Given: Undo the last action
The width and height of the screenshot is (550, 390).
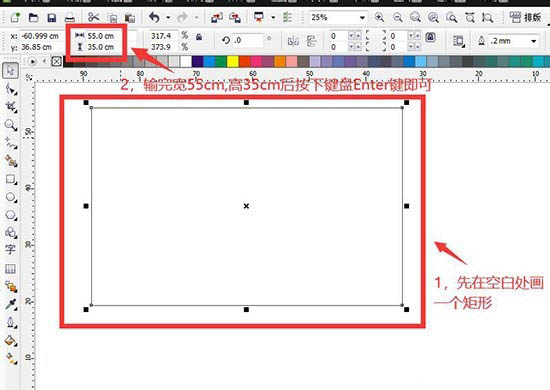Looking at the screenshot, I should tap(154, 17).
